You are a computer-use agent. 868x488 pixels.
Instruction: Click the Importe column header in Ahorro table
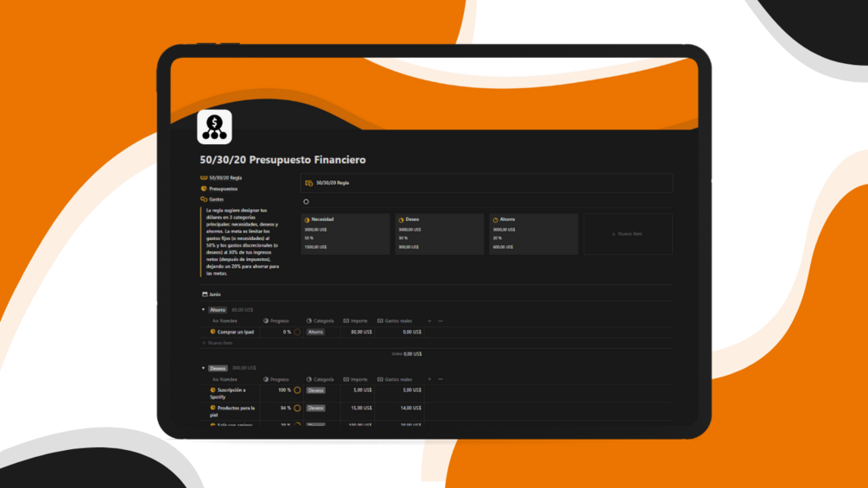click(355, 321)
